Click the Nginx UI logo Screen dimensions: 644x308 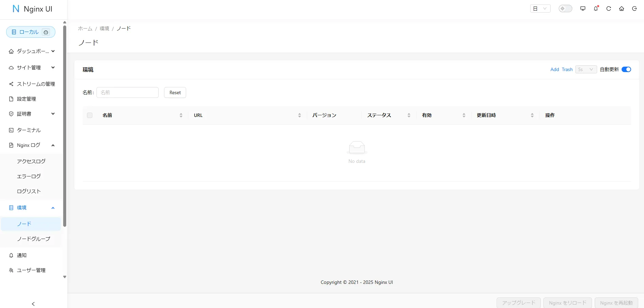click(32, 9)
